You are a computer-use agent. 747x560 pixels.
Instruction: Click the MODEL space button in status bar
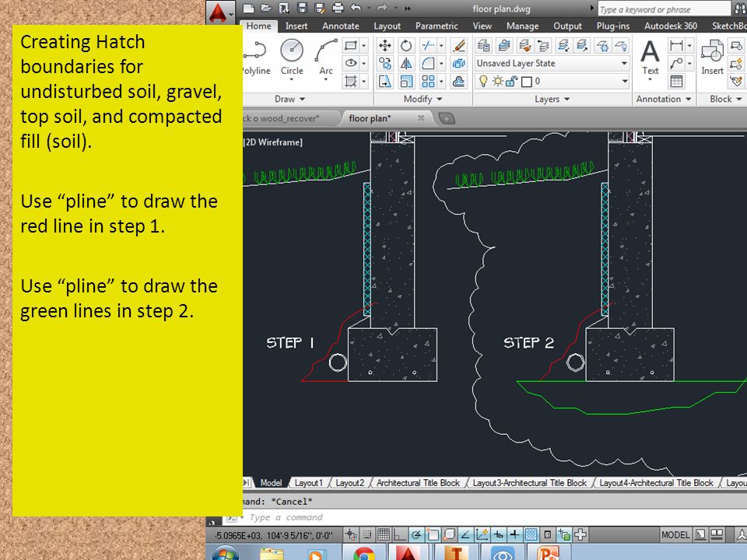pos(675,535)
